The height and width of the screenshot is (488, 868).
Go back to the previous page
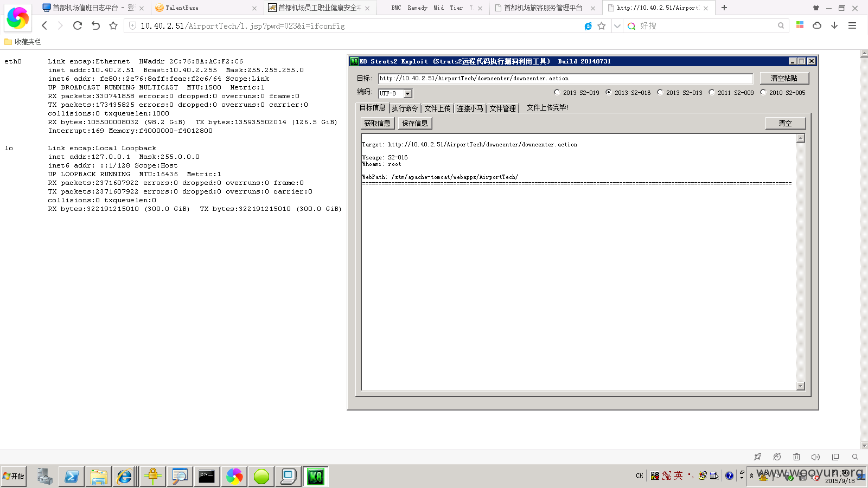[x=44, y=25]
